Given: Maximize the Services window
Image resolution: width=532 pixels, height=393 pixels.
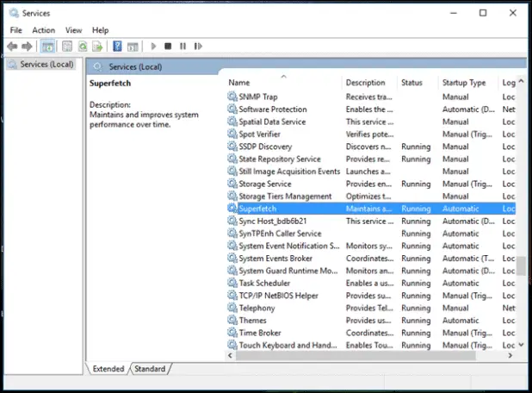Looking at the screenshot, I should 483,13.
